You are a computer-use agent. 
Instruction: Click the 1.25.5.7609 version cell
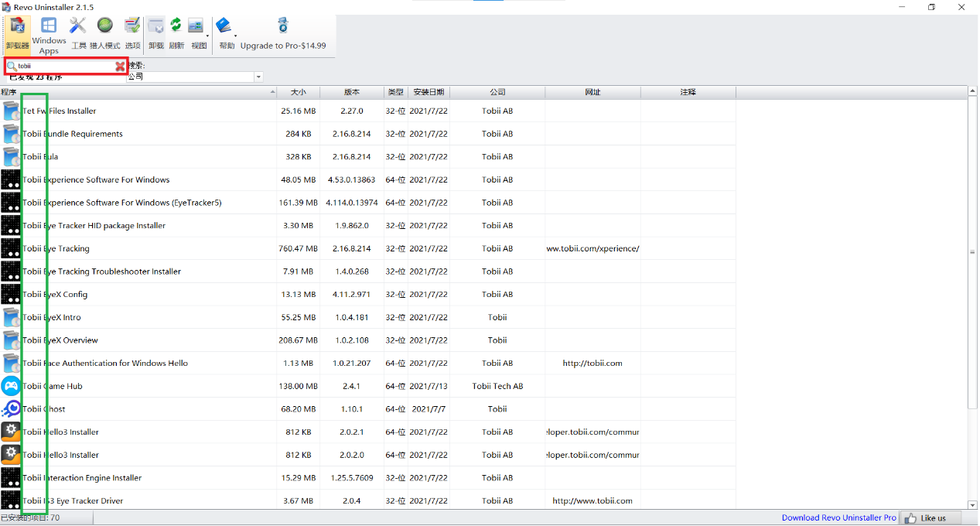tap(351, 478)
